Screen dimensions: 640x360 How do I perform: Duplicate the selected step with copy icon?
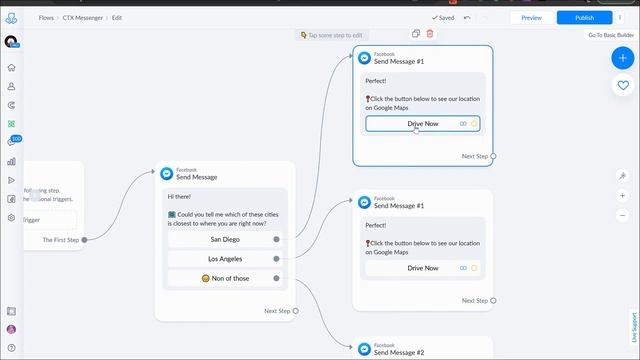tap(416, 33)
